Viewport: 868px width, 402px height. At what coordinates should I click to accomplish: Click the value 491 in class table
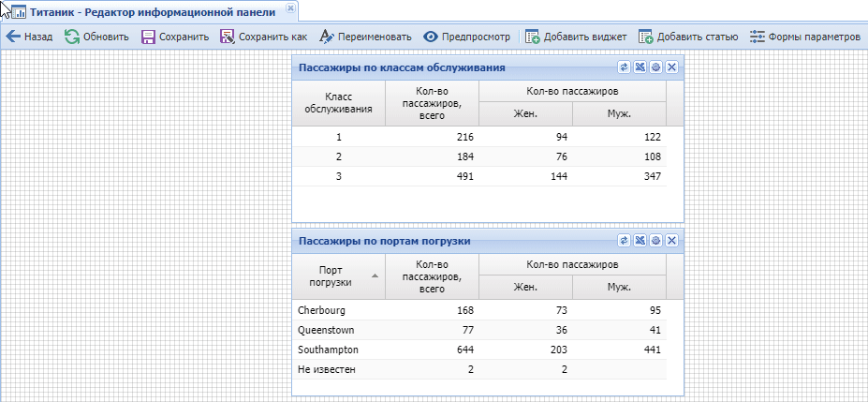click(x=465, y=176)
